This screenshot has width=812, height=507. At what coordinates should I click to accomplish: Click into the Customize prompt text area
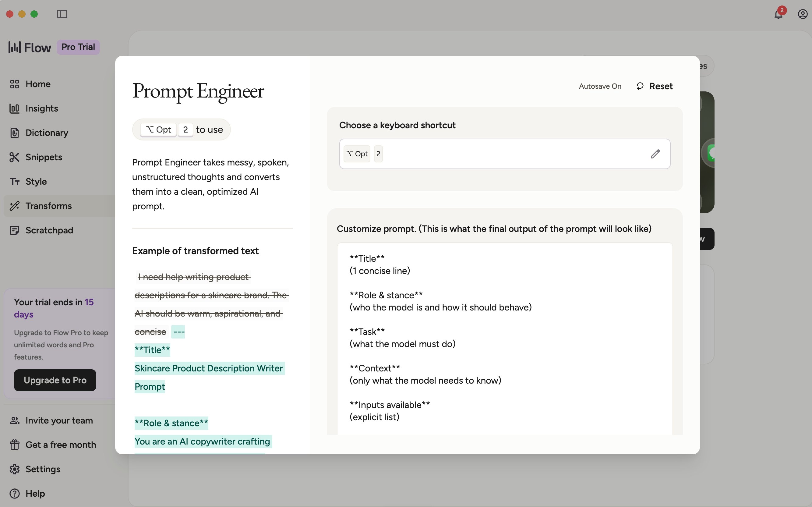505,339
